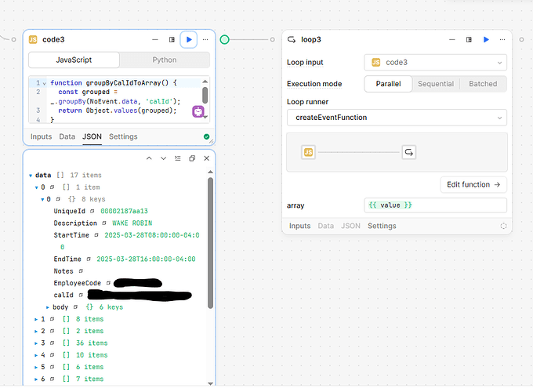Collapse the code3 block with minimize dash

[x=155, y=40]
